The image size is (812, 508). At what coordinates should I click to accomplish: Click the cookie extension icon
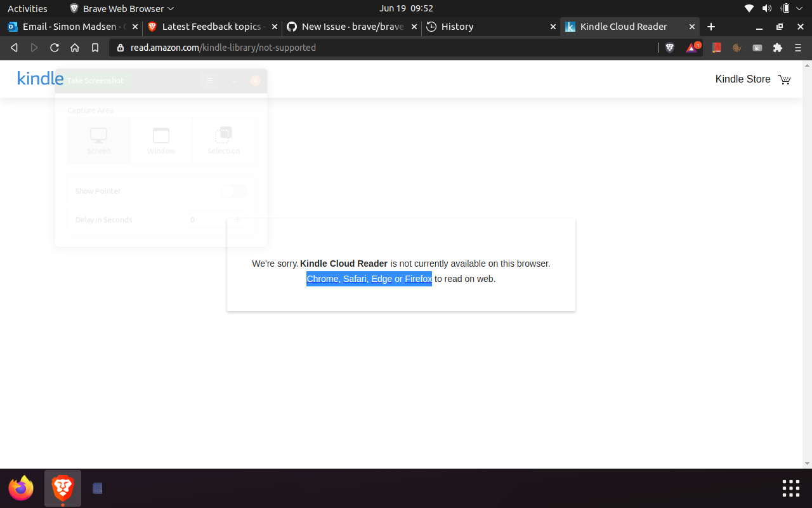[737, 47]
